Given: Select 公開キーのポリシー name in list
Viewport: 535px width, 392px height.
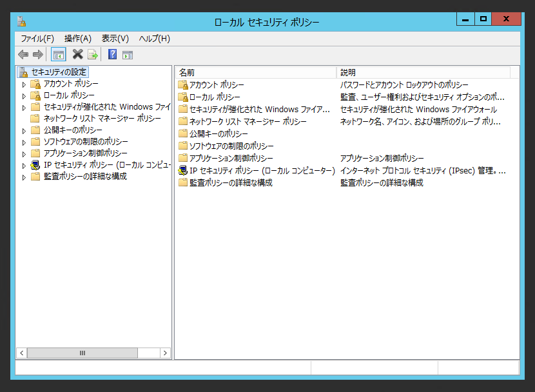Looking at the screenshot, I should pyautogui.click(x=219, y=133).
